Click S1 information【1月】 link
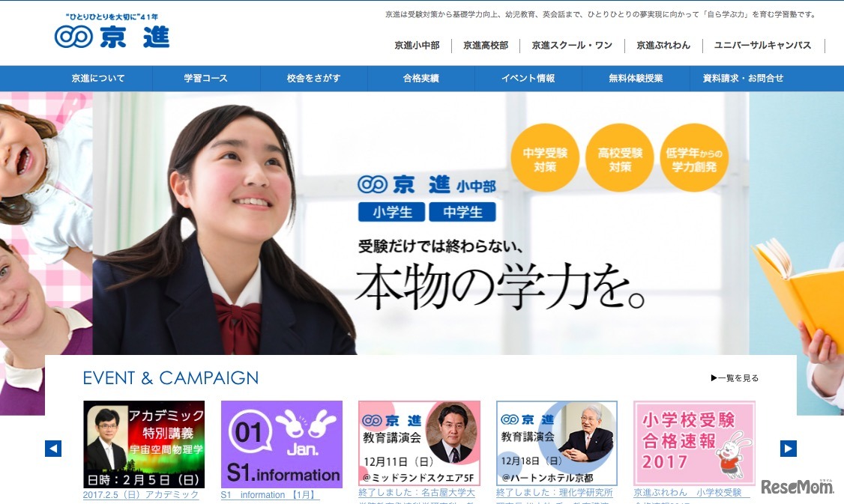 [x=270, y=495]
